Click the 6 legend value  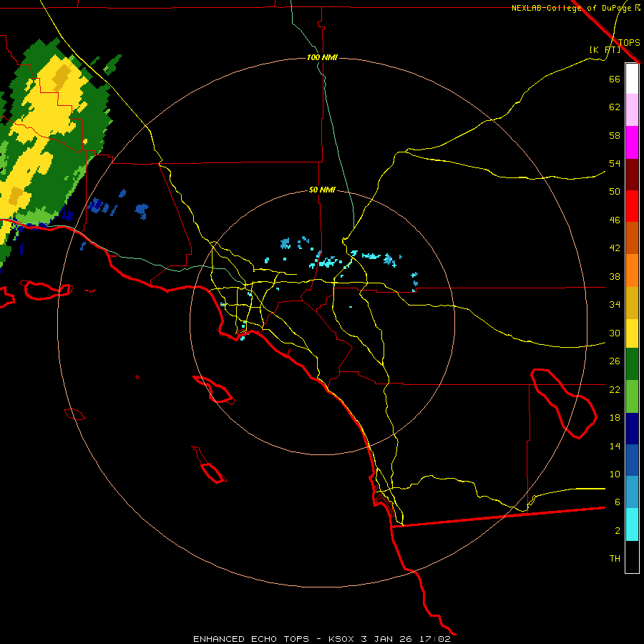(x=618, y=502)
